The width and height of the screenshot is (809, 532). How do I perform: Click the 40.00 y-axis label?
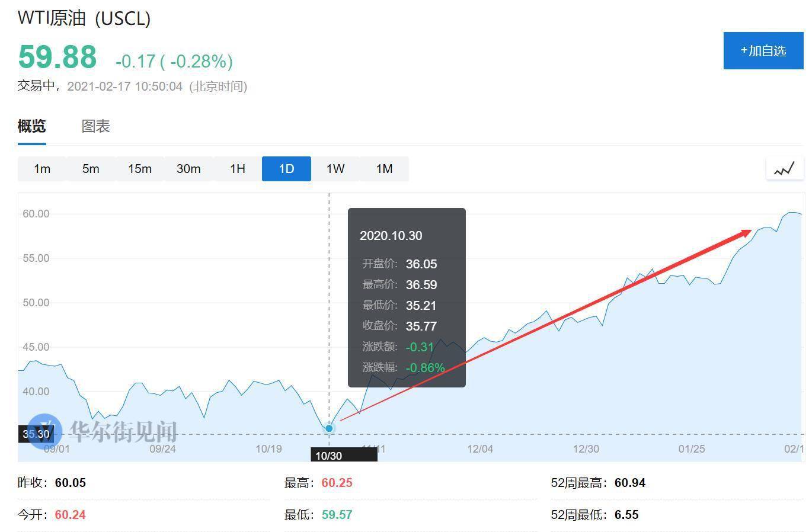pos(36,392)
